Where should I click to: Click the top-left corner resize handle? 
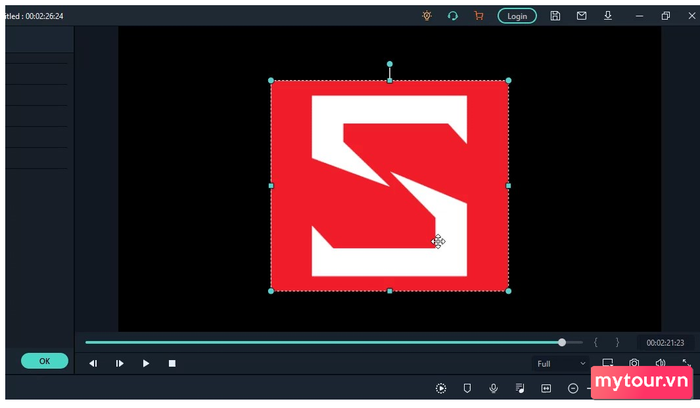point(271,80)
